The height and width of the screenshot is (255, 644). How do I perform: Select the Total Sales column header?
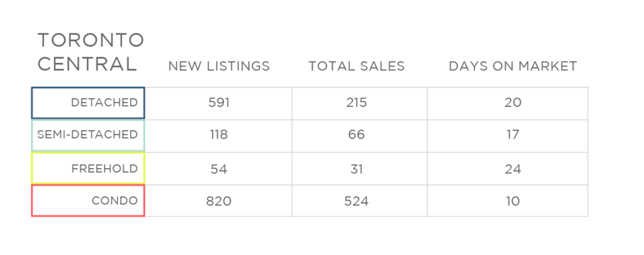coord(357,66)
